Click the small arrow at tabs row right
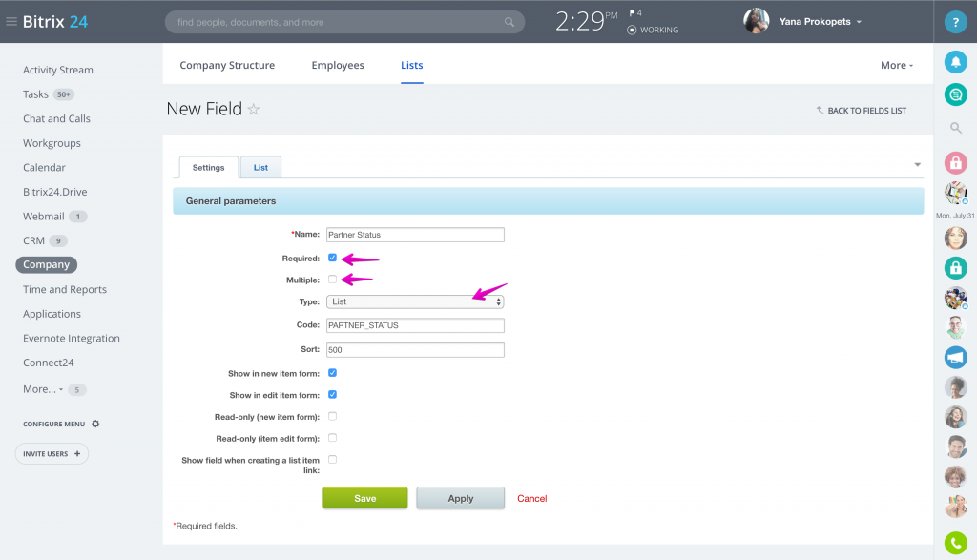The width and height of the screenshot is (977, 560). coord(917,165)
